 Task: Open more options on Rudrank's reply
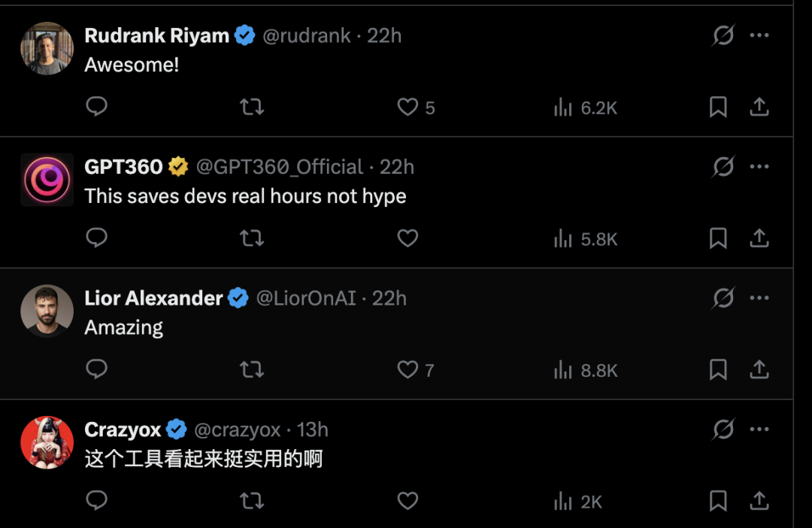pyautogui.click(x=759, y=35)
